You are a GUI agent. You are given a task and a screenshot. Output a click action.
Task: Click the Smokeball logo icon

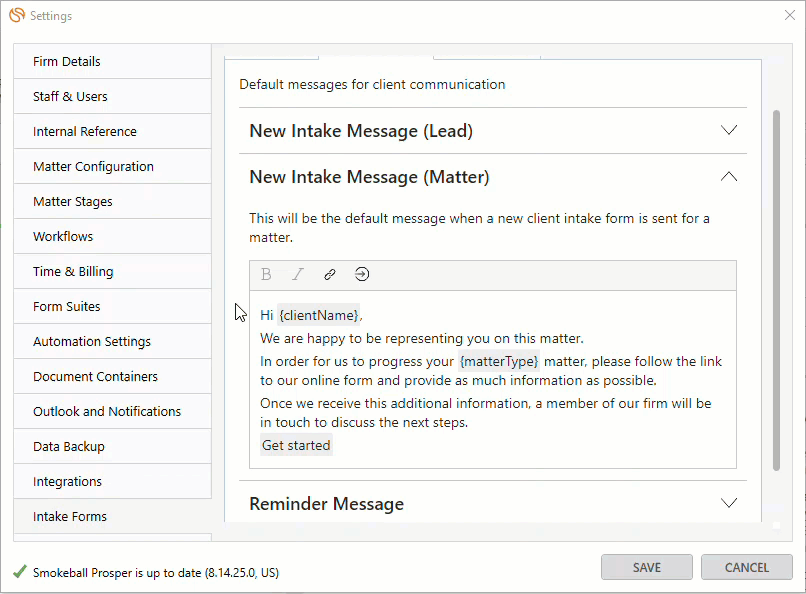click(x=17, y=15)
